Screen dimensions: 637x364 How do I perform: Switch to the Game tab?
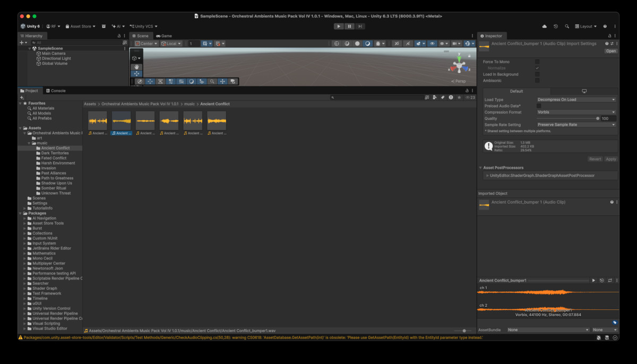(164, 36)
